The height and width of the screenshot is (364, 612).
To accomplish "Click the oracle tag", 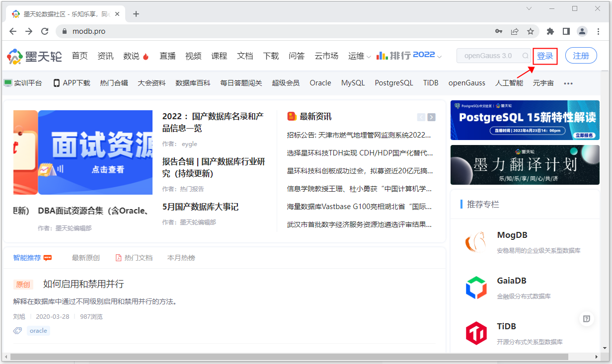I will 38,331.
